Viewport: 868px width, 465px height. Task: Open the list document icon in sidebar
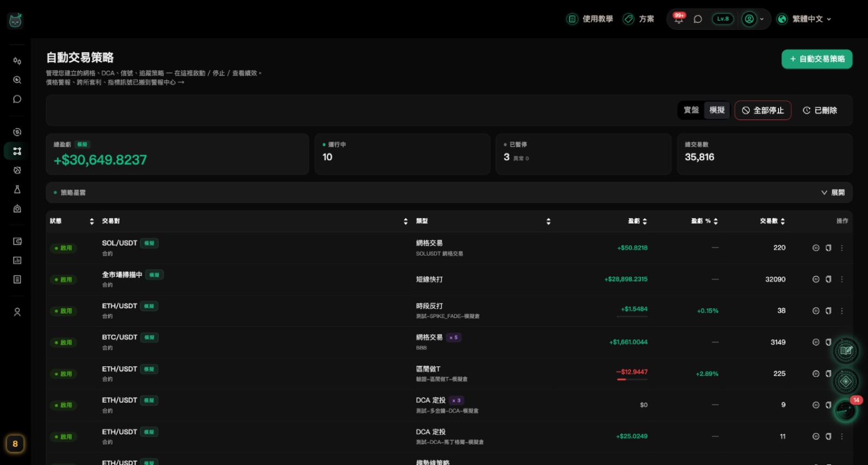coord(17,279)
